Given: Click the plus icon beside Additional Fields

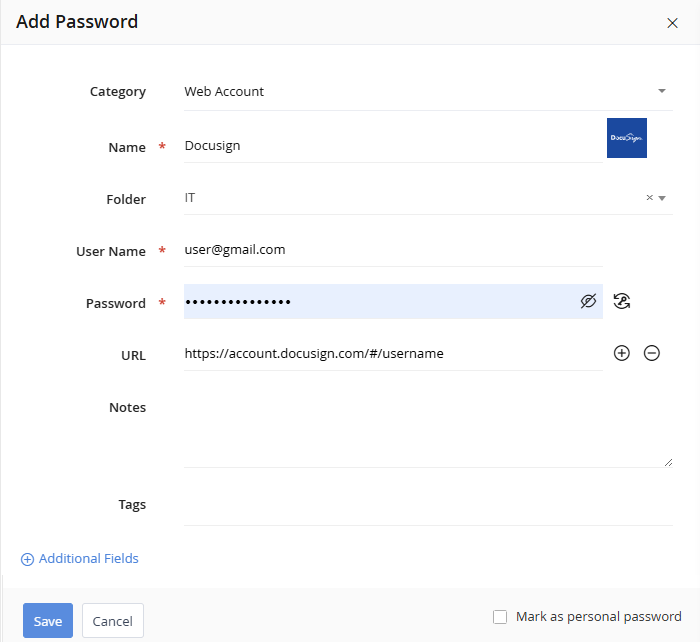Looking at the screenshot, I should 28,559.
